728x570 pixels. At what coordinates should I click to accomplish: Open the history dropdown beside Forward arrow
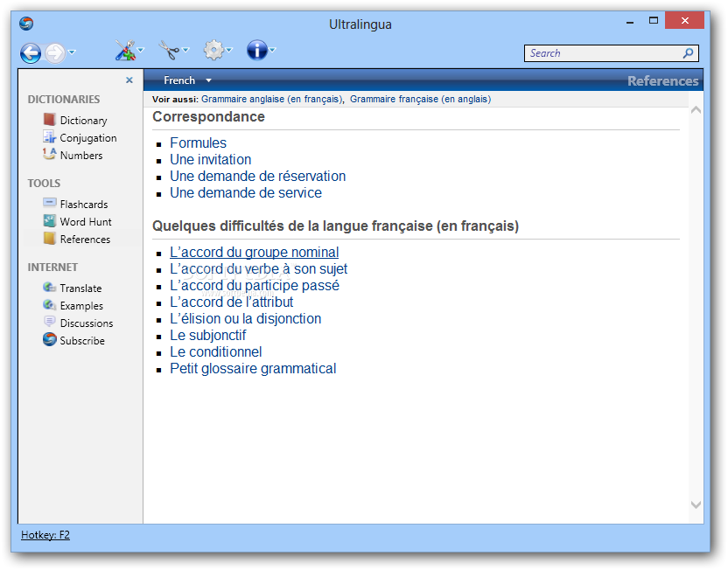[72, 52]
